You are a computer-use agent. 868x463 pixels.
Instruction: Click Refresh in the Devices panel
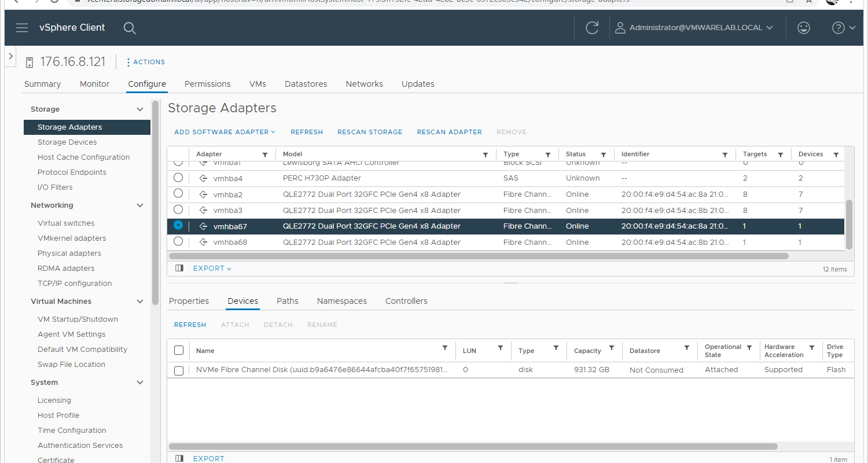(190, 325)
